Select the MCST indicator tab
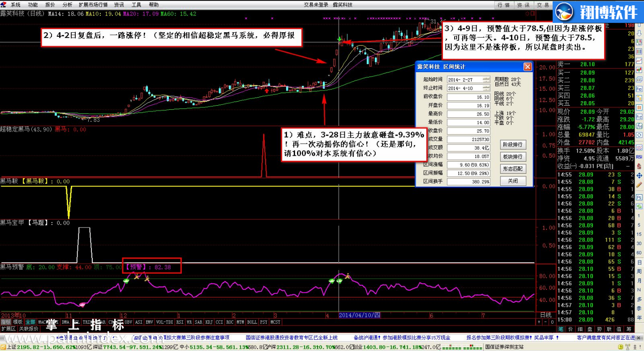The height and width of the screenshot is (351, 644). 275,322
